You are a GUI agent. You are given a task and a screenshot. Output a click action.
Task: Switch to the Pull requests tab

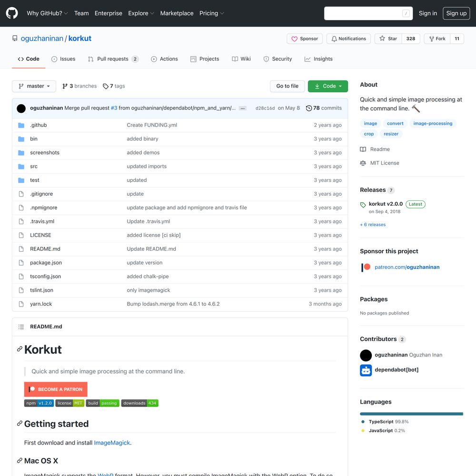point(113,59)
